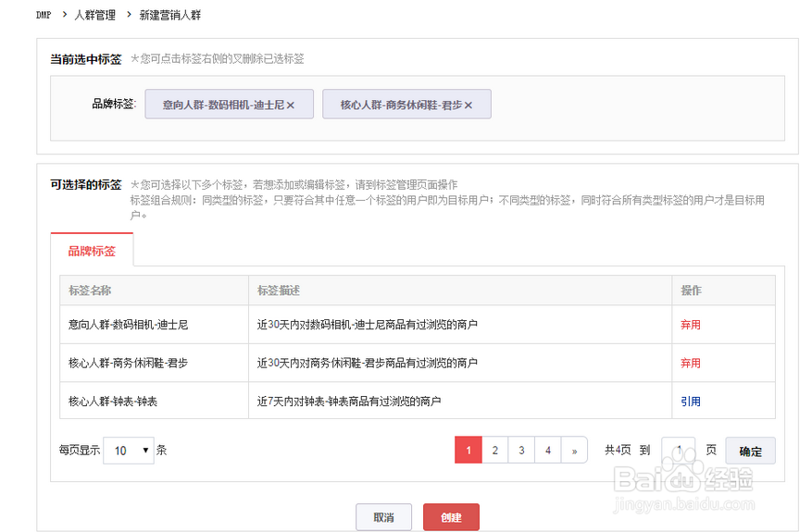
Task: Open the DMP breadcrumb link
Action: pos(44,16)
